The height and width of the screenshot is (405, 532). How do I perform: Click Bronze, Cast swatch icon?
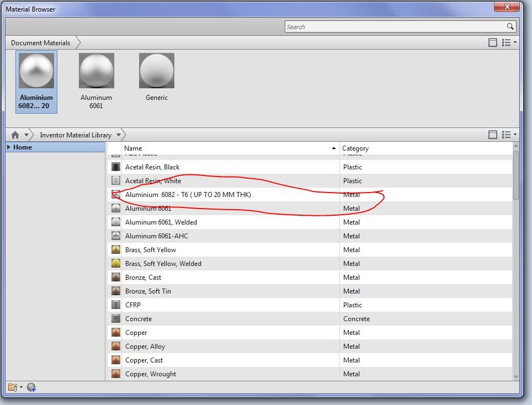click(x=116, y=277)
